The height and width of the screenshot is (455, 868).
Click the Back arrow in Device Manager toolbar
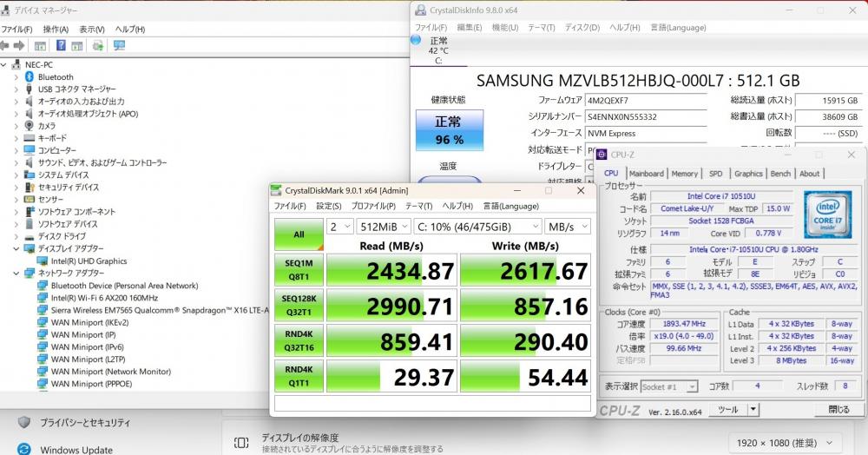(x=5, y=45)
